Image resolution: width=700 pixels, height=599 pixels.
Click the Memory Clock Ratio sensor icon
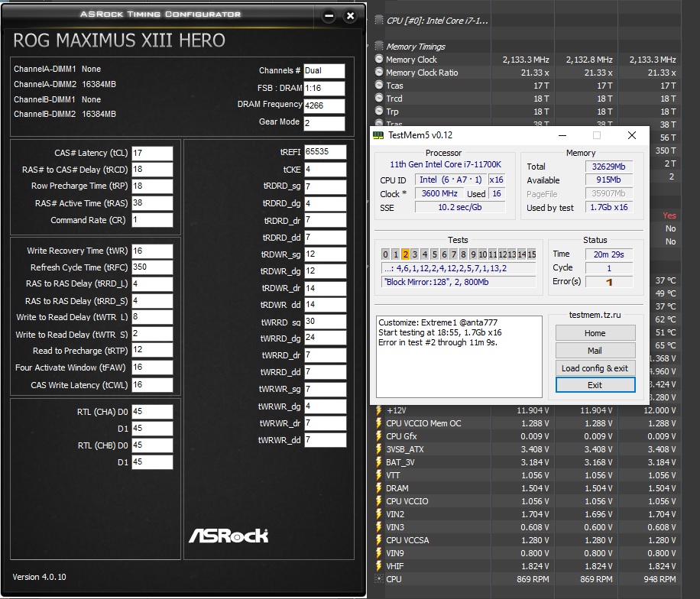point(379,72)
